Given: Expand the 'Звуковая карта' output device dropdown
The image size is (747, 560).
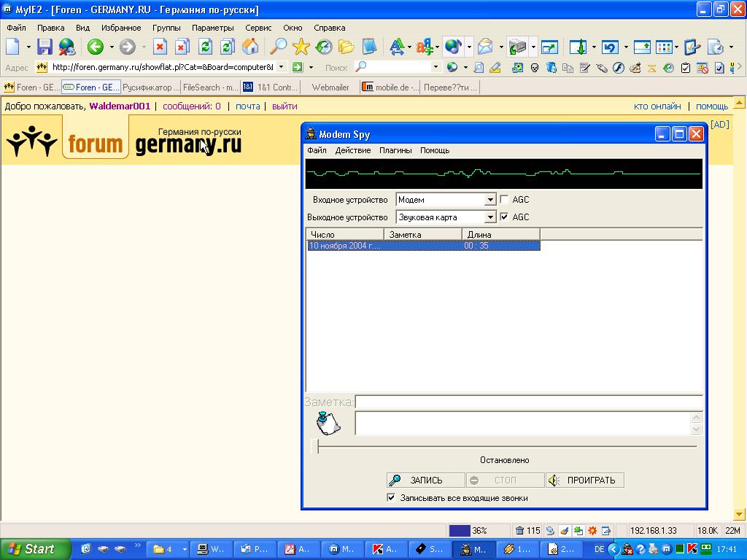Looking at the screenshot, I should (490, 217).
